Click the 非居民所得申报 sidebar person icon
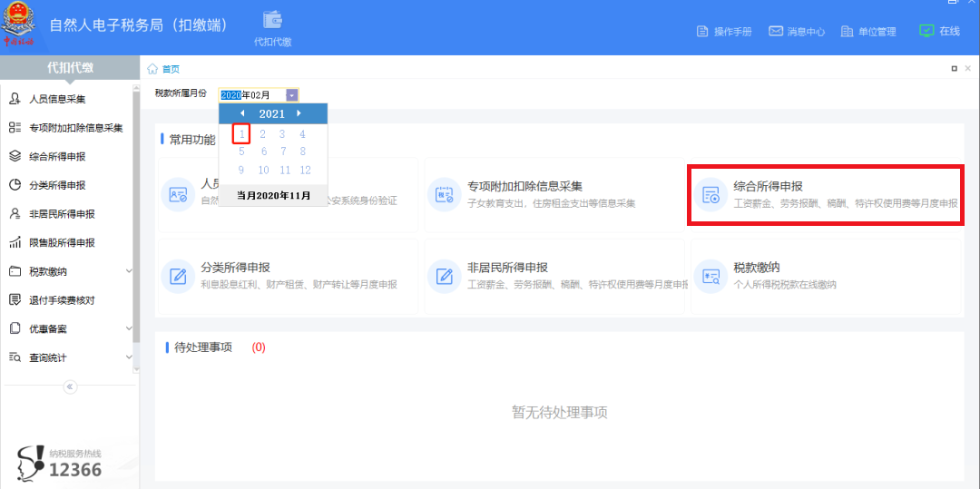Screen dimensions: 980x489 point(15,213)
